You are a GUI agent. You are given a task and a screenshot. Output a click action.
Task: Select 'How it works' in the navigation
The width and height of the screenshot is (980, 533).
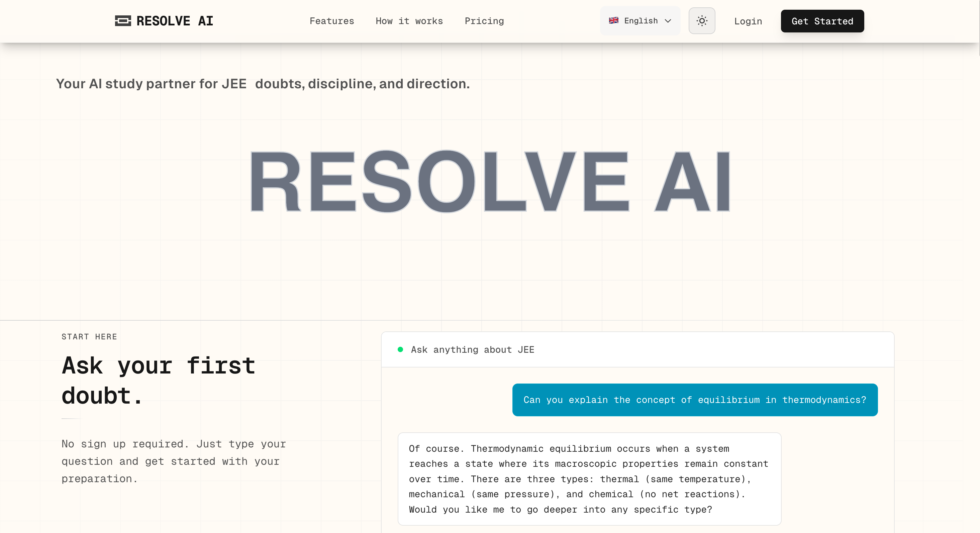pos(409,21)
